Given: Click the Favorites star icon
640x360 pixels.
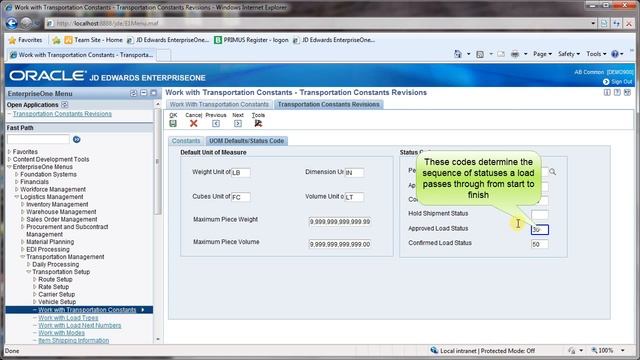Looking at the screenshot, I should pos(12,40).
